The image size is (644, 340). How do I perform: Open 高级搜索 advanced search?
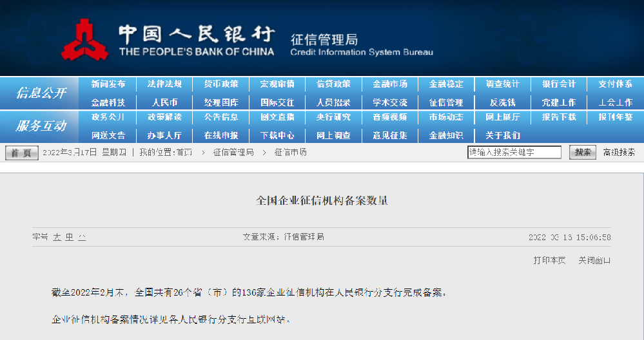619,153
